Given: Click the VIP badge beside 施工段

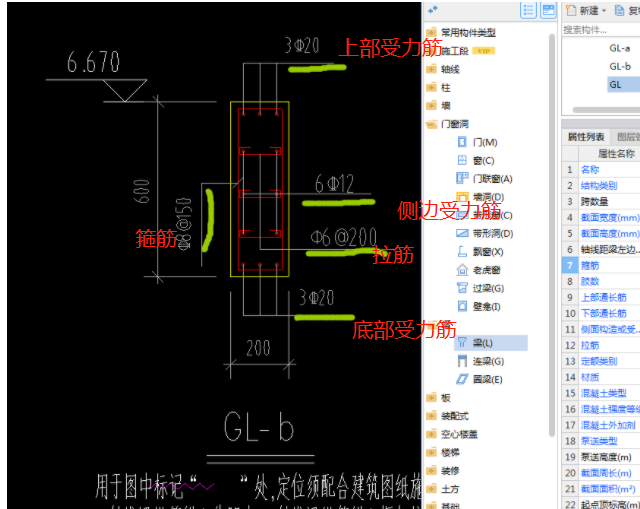Looking at the screenshot, I should pos(484,51).
